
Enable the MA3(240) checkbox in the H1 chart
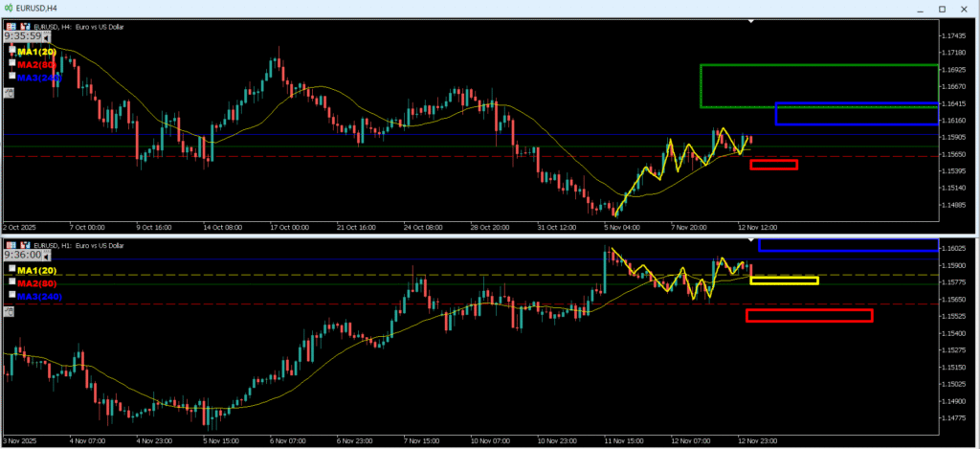12,295
